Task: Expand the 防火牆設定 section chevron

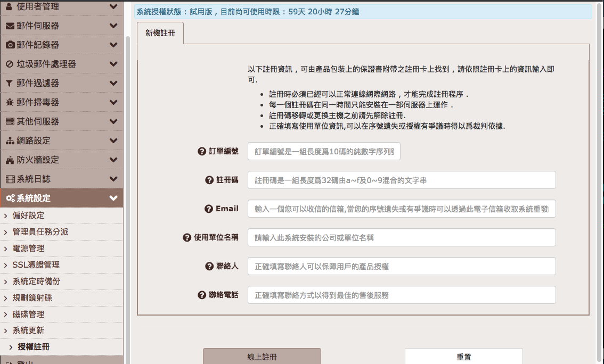Action: pos(113,160)
